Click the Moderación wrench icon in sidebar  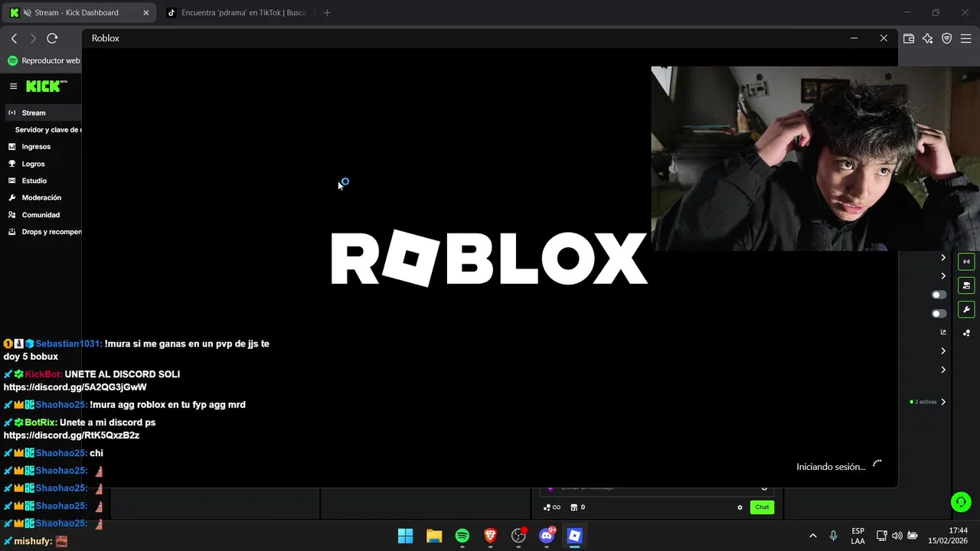coord(11,197)
